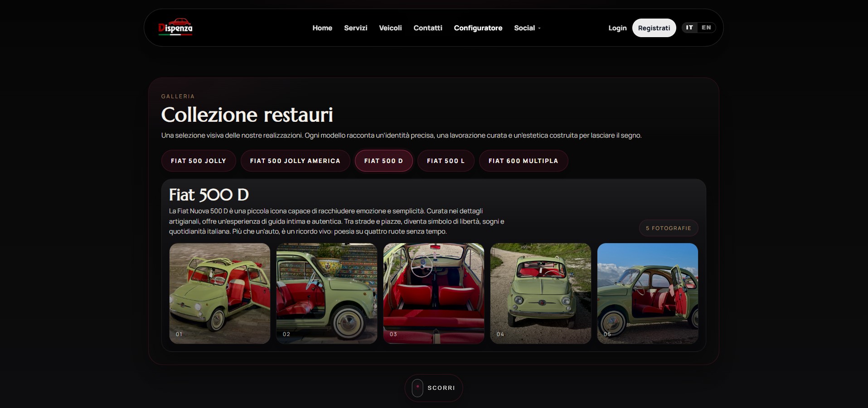Click the Fiat 500 D gallery title
This screenshot has width=868, height=408.
[209, 195]
